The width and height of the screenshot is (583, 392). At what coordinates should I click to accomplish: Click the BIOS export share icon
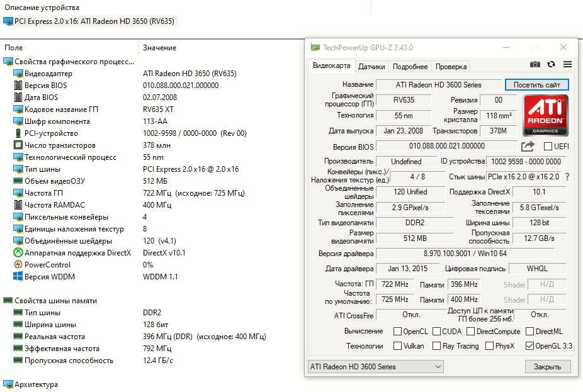pos(528,147)
